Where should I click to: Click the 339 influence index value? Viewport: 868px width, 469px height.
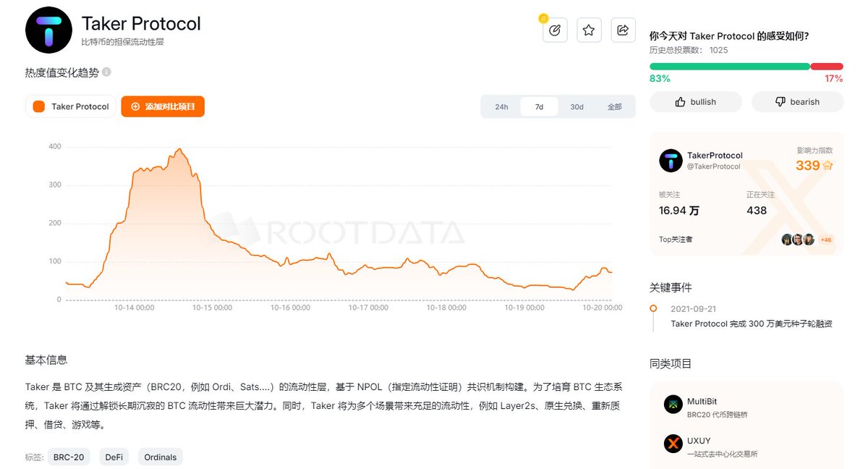pyautogui.click(x=807, y=166)
